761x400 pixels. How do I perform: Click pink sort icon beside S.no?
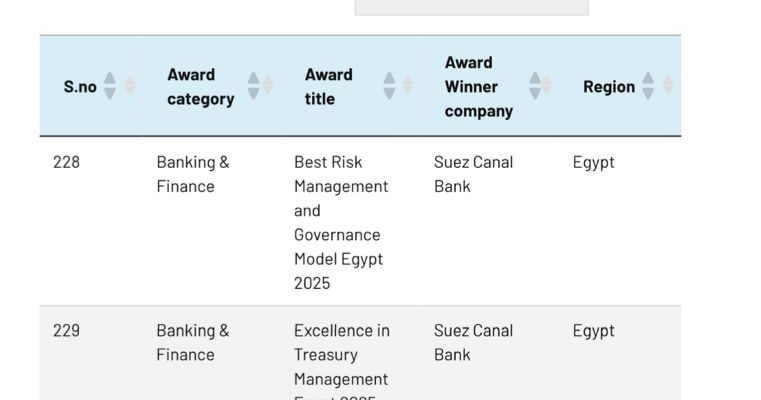coord(128,86)
